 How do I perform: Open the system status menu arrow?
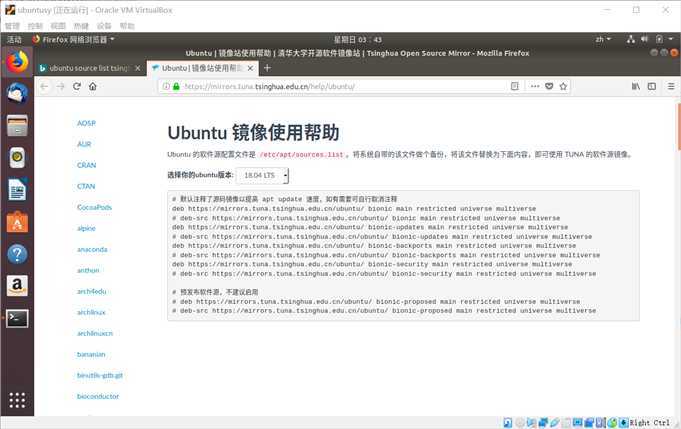(x=671, y=40)
